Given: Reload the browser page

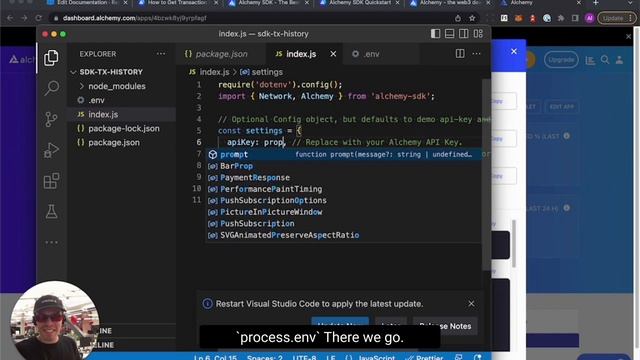Looking at the screenshot, I should coord(38,18).
